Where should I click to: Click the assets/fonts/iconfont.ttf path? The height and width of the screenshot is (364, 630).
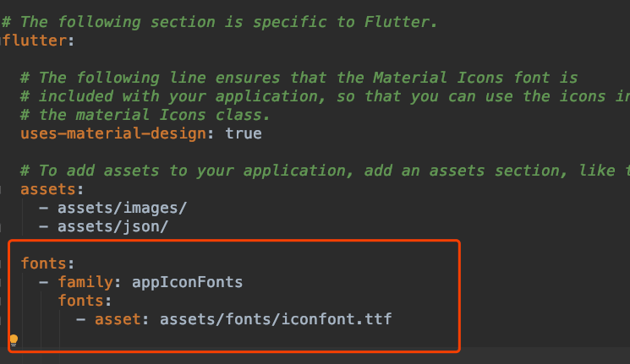coord(276,319)
